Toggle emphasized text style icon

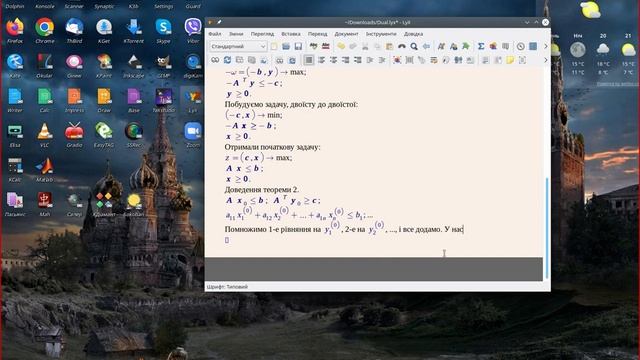pyautogui.click(x=441, y=47)
